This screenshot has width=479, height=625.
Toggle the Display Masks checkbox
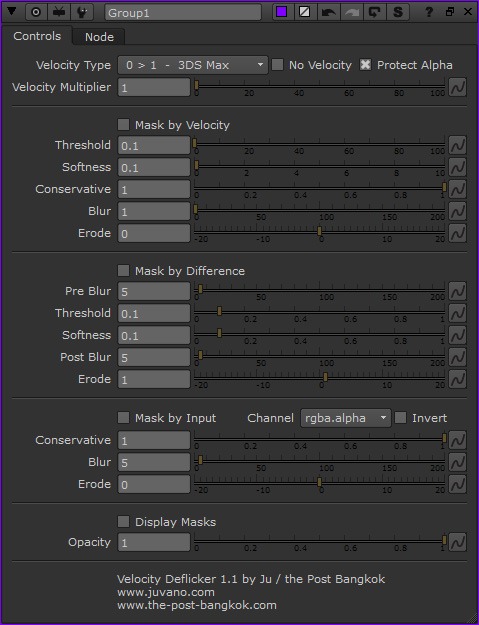click(x=124, y=521)
